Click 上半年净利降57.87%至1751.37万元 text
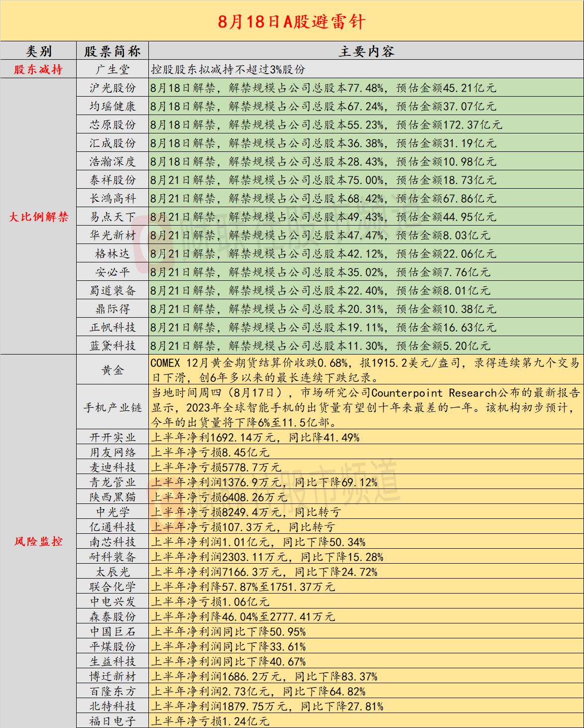This screenshot has height=728, width=584. [x=243, y=587]
